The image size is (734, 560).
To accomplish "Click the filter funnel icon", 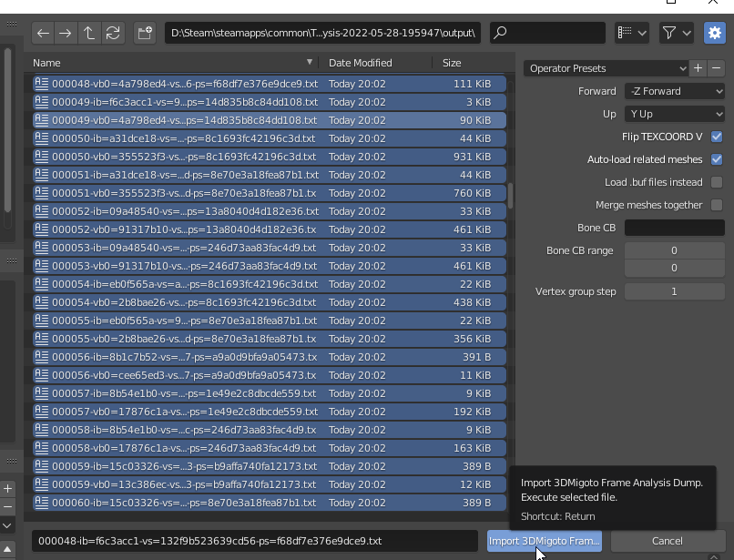I will (x=669, y=33).
